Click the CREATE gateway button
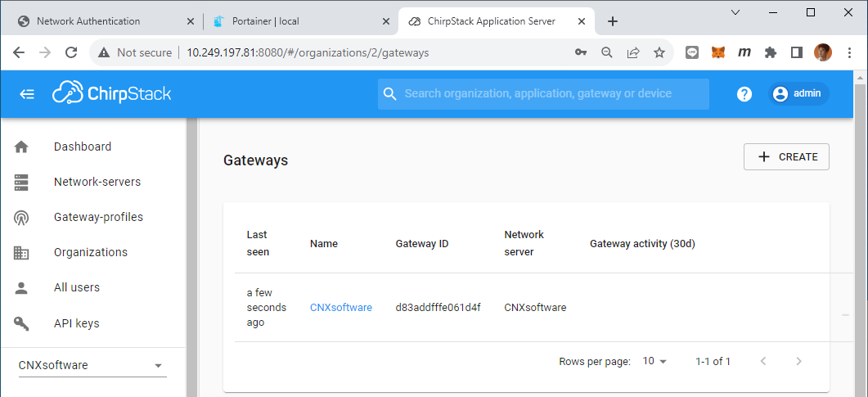This screenshot has width=868, height=397. [786, 156]
